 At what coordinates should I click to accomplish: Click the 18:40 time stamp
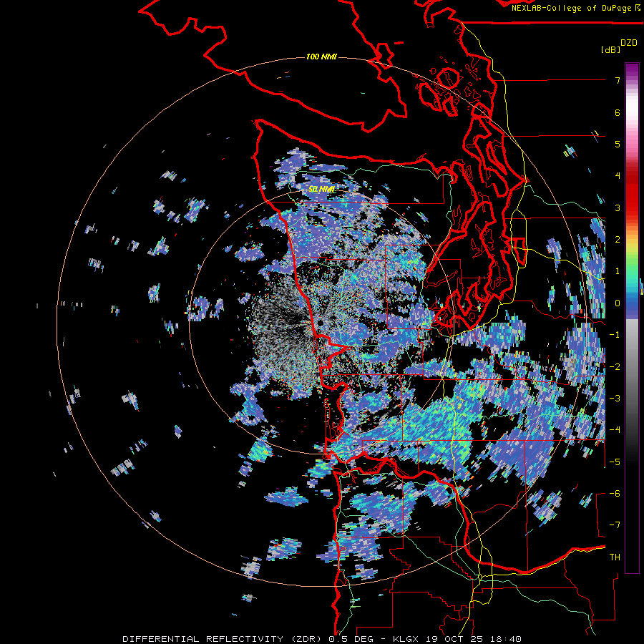507,639
